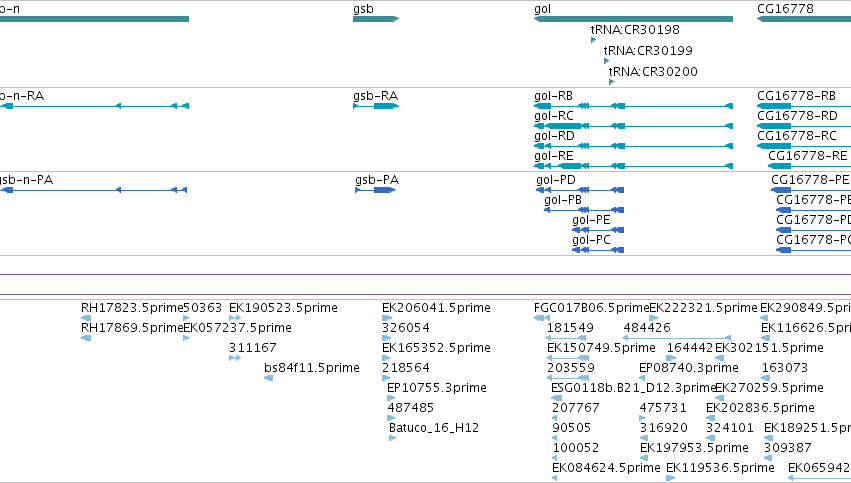This screenshot has height=483, width=851.
Task: Click the 203559 EST label
Action: tap(570, 368)
